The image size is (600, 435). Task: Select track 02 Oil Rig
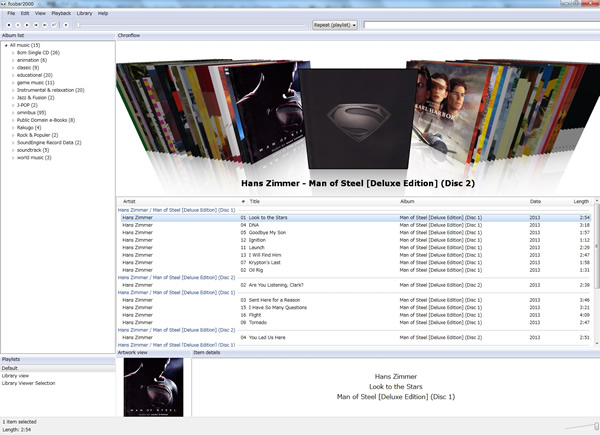click(356, 270)
